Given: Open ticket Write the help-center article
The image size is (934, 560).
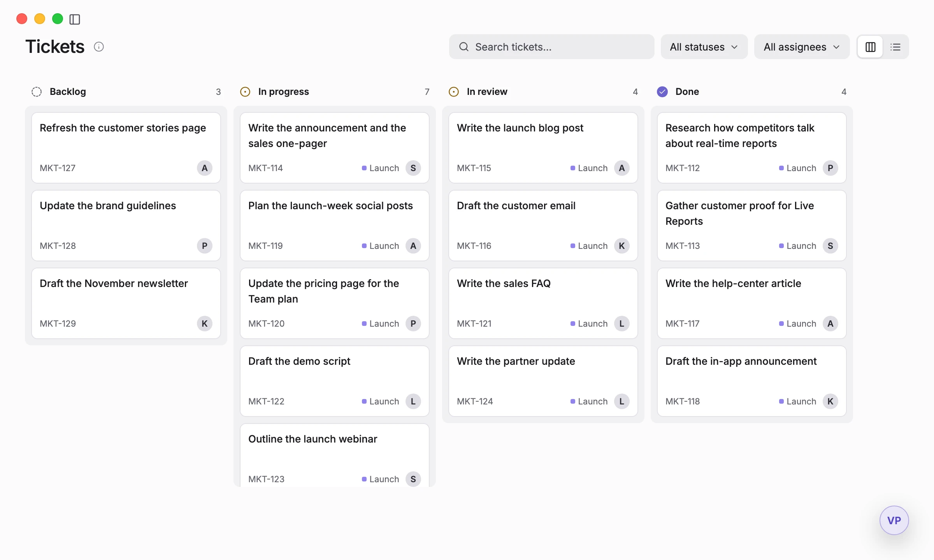Looking at the screenshot, I should [x=752, y=303].
